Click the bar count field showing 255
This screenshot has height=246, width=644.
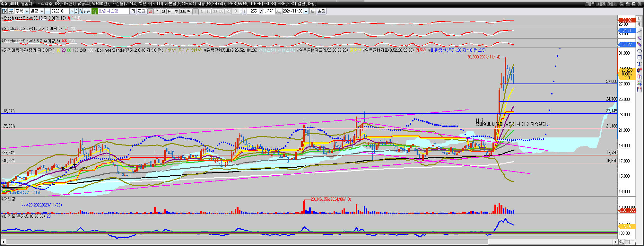point(253,11)
